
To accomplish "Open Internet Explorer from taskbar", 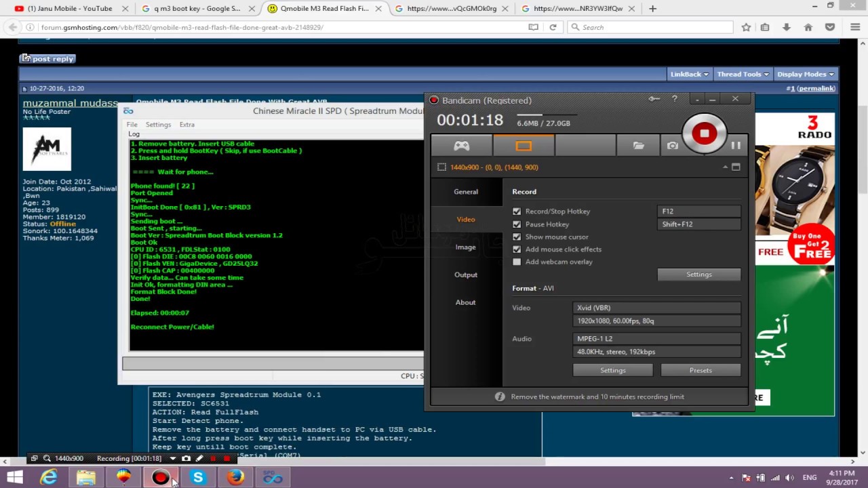I will click(x=49, y=478).
